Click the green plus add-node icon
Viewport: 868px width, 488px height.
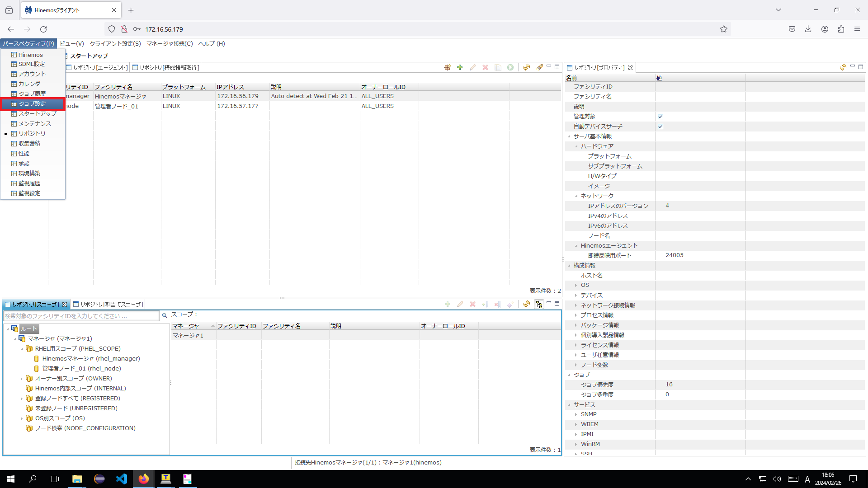[460, 67]
